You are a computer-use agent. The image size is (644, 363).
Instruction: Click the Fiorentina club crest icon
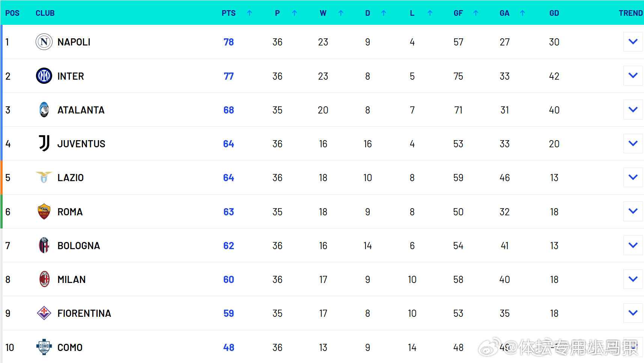point(44,313)
